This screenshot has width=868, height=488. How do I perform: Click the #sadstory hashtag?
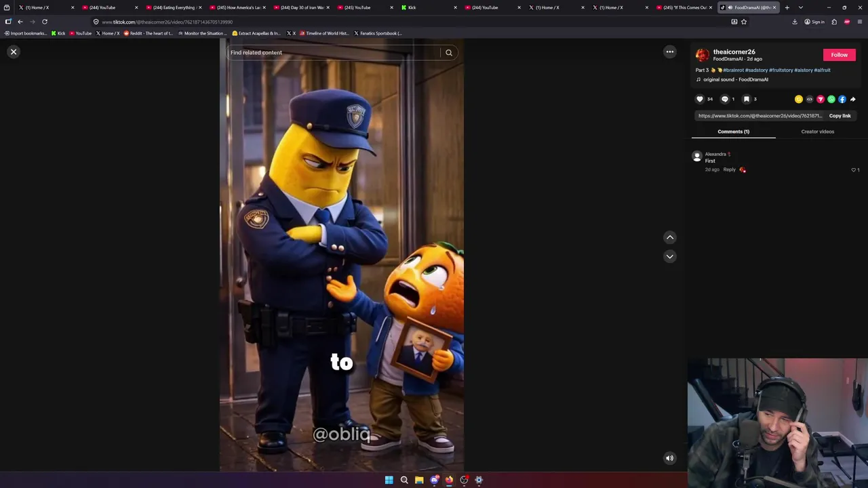755,70
